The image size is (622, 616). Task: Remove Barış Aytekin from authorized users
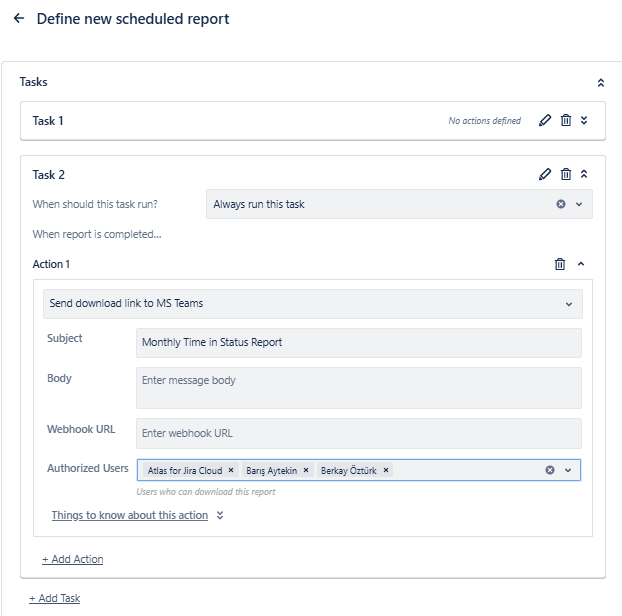(x=306, y=470)
